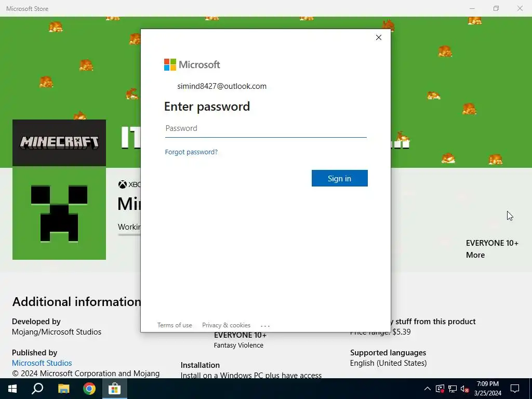Select Microsoft Store taskbar icon

tap(115, 389)
